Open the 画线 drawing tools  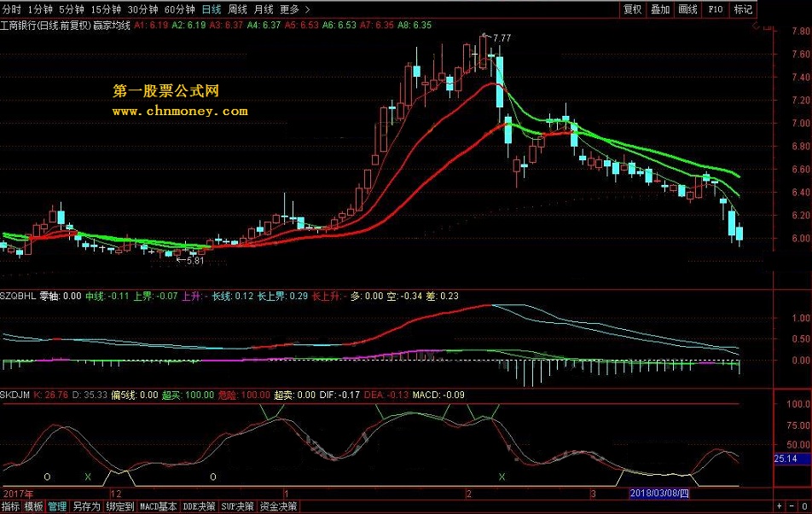tap(687, 9)
